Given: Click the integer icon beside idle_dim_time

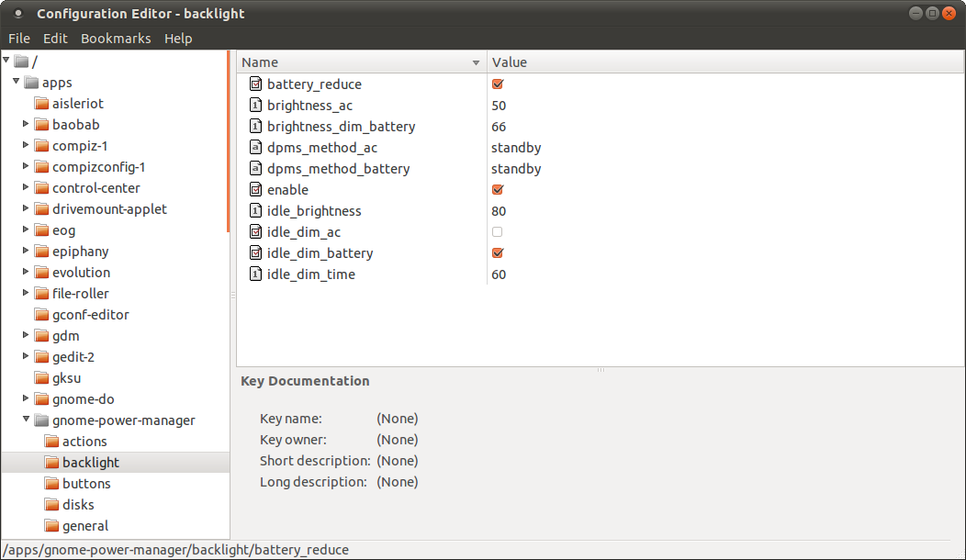Looking at the screenshot, I should coord(256,274).
